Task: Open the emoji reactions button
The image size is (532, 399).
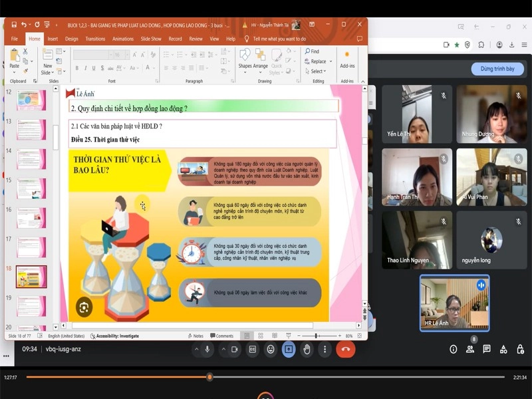Action: point(271,349)
